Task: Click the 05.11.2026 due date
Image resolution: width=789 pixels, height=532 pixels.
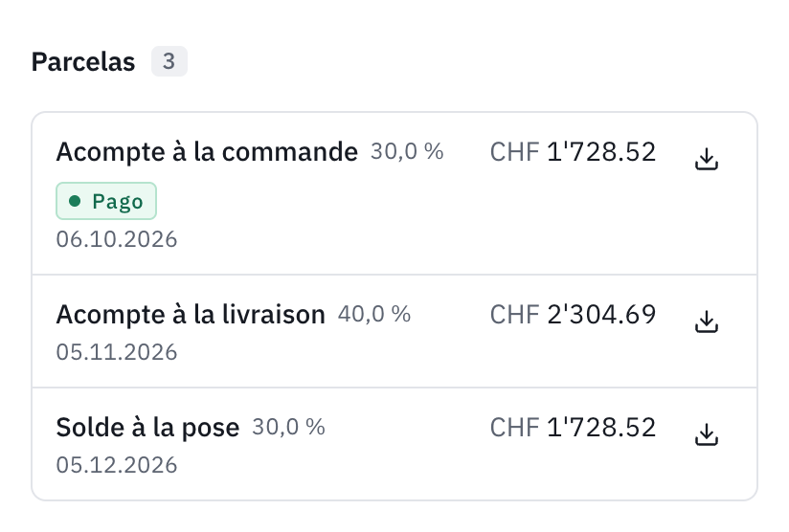Action: point(117,352)
